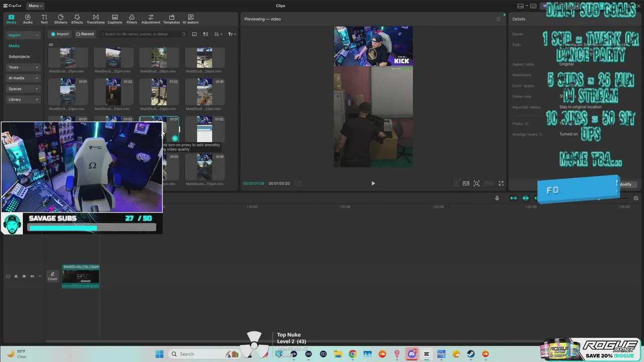644x362 pixels.
Task: Toggle the Full preview quality button
Action: pyautogui.click(x=466, y=184)
